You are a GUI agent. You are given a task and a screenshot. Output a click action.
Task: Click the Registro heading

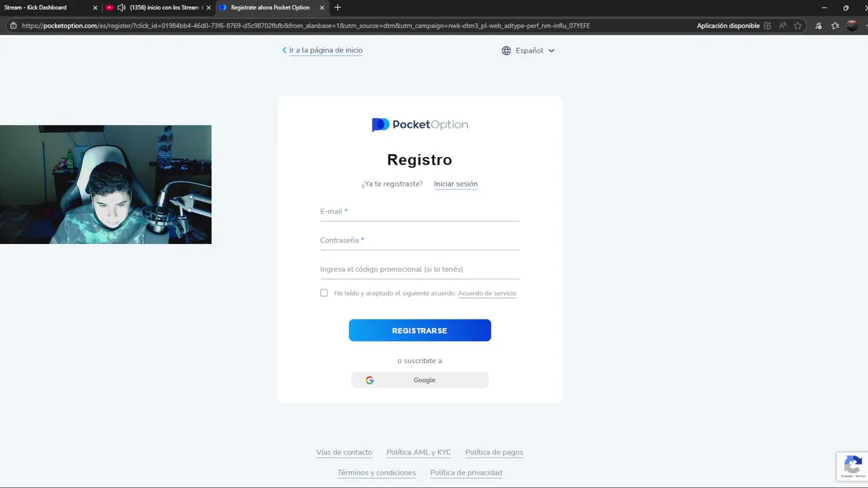(x=420, y=160)
